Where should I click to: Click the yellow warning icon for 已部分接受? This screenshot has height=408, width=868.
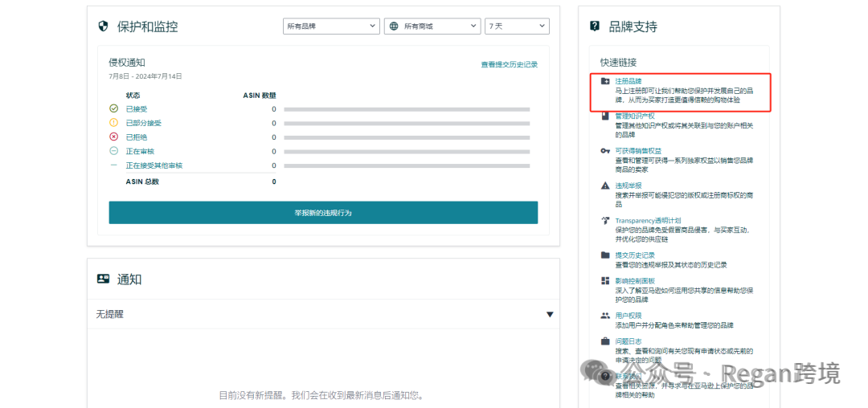[114, 123]
